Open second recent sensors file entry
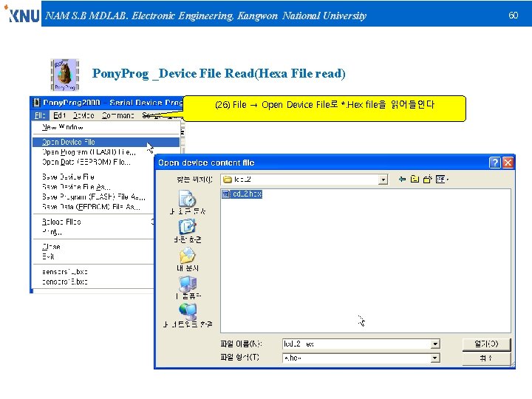This screenshot has width=532, height=399. 65,282
